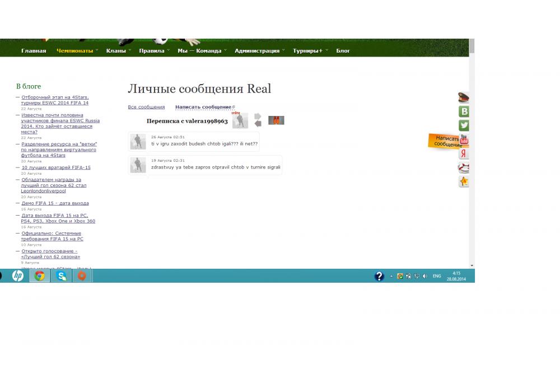Click the orange Написать сообщение sticker button
560x392 pixels.
pos(444,141)
